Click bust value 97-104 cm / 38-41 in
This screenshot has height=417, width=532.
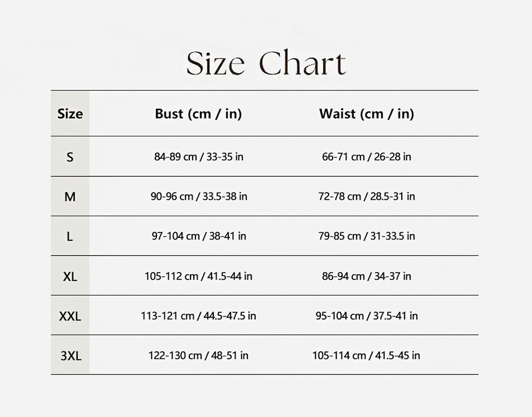coord(198,236)
